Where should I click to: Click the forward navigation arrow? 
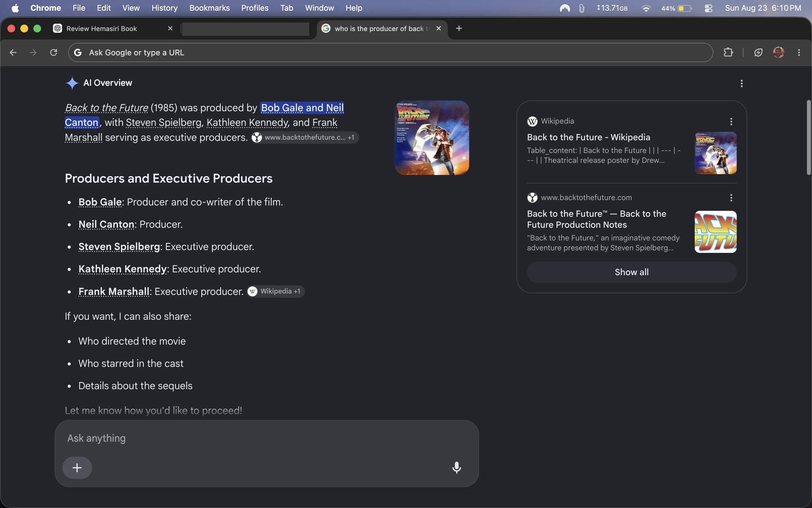[x=33, y=52]
